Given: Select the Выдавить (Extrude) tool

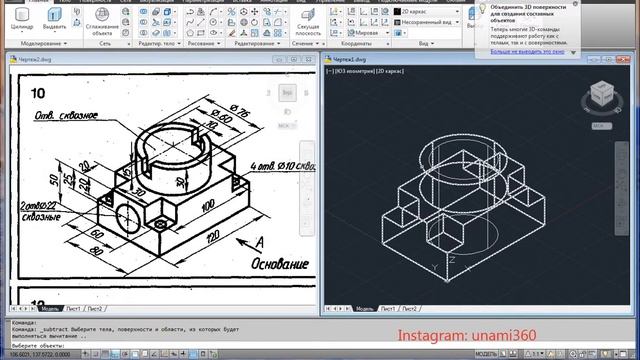Looking at the screenshot, I should (x=54, y=19).
